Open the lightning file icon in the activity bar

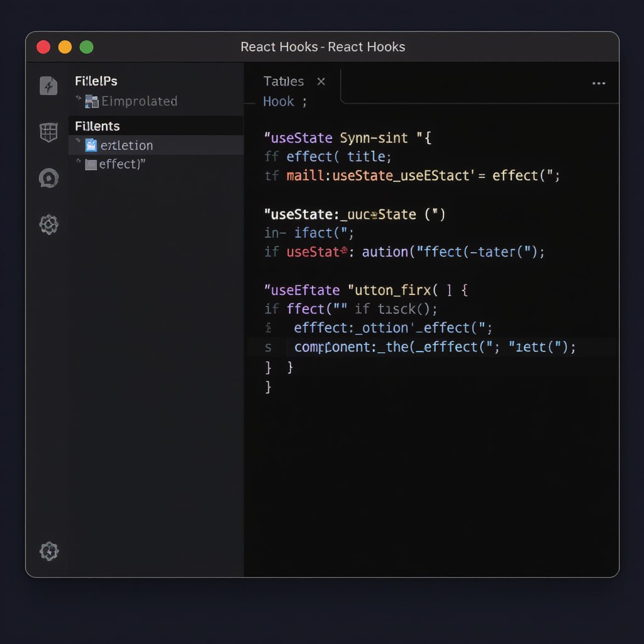(x=48, y=86)
